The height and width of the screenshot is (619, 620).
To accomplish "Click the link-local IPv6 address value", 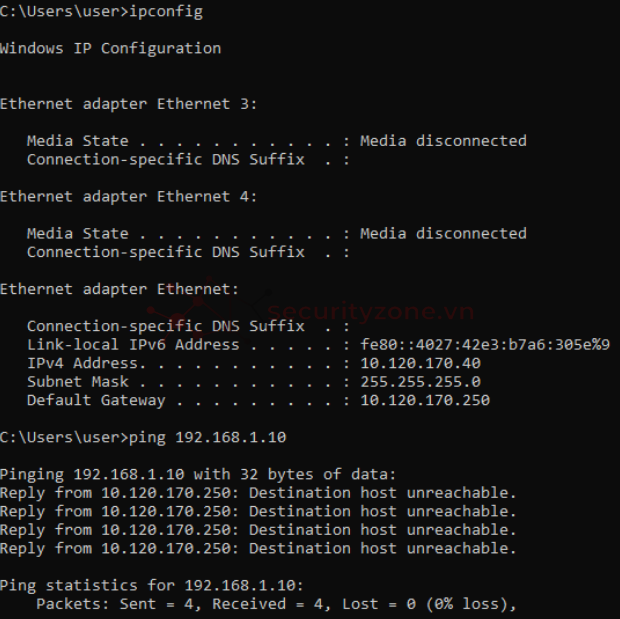I will 485,345.
